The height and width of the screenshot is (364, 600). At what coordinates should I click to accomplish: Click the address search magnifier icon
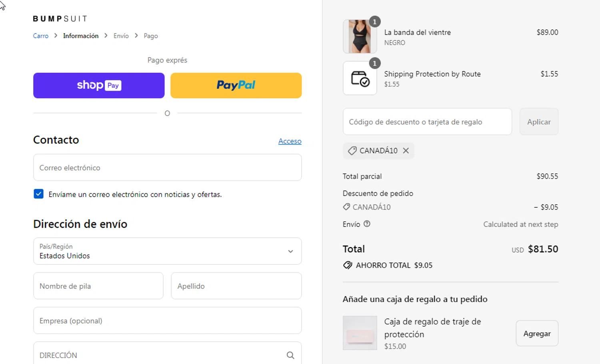click(x=290, y=355)
